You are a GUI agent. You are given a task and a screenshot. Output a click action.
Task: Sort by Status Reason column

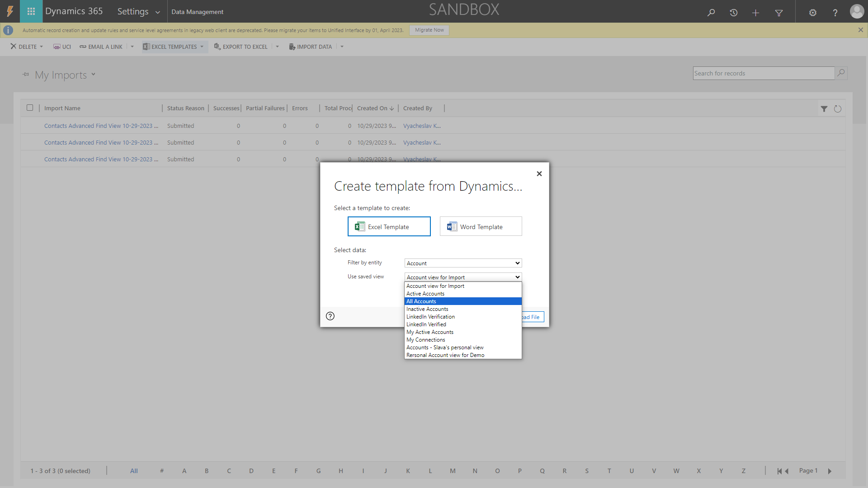(185, 108)
